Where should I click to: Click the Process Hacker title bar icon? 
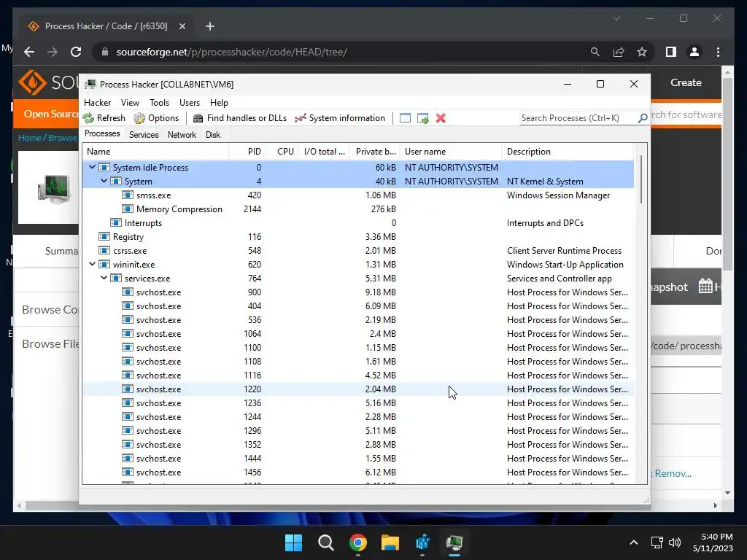tap(90, 85)
